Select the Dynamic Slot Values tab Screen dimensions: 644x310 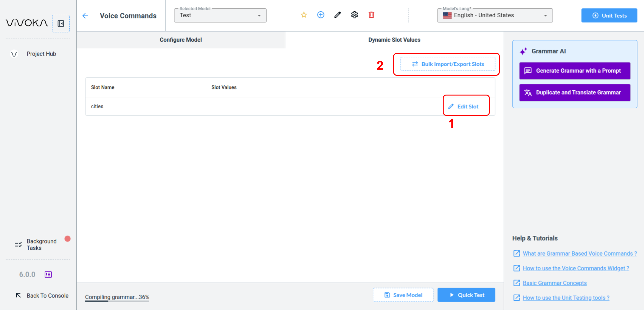pos(394,40)
